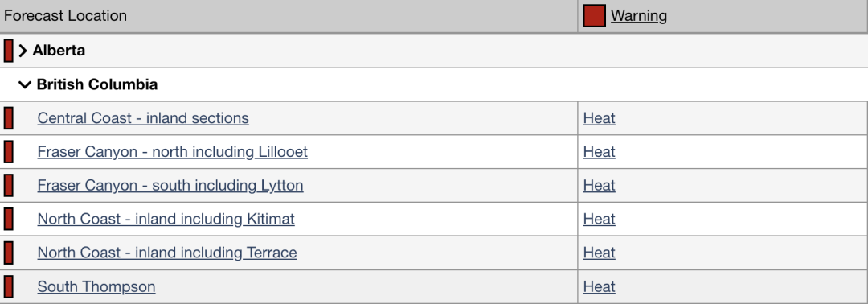Image resolution: width=868 pixels, height=304 pixels.
Task: Click red warning marker beside South Thompson
Action: point(8,287)
